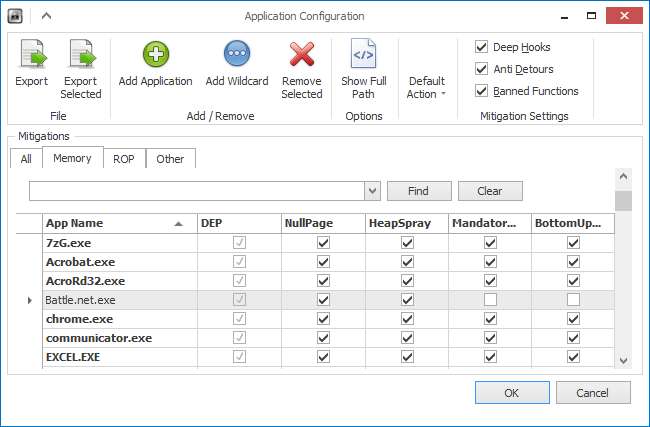Toggle the Banned Functions checkbox
The image size is (650, 427).
(482, 91)
